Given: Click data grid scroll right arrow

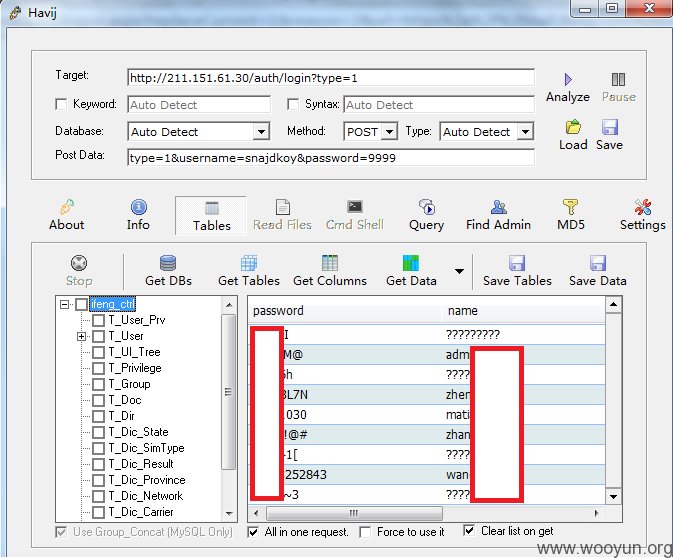Looking at the screenshot, I should click(x=597, y=513).
